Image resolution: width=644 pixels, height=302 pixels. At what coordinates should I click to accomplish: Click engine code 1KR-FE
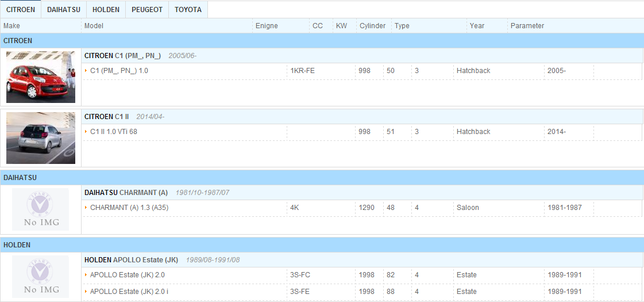tap(302, 71)
